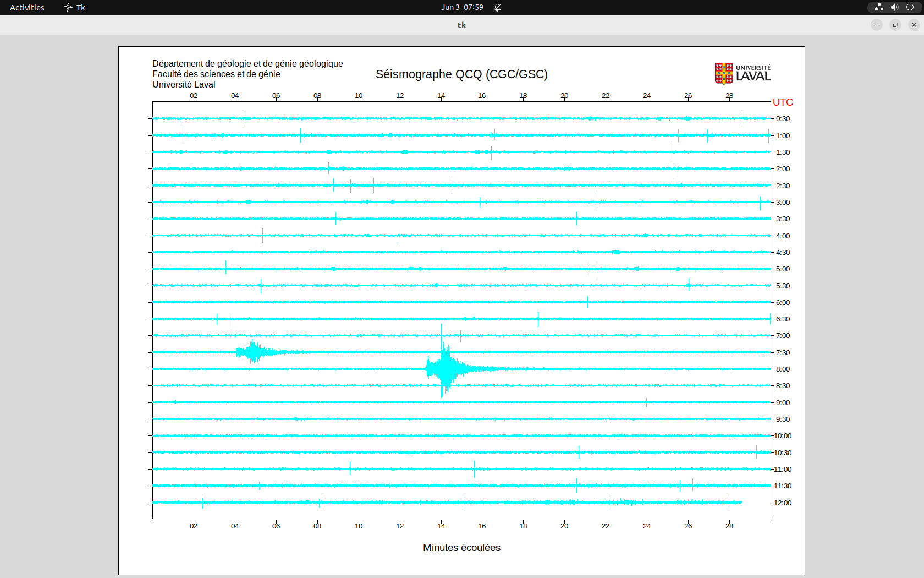Open the clock showing Jun 3 07:59
The height and width of the screenshot is (578, 924).
pyautogui.click(x=462, y=7)
